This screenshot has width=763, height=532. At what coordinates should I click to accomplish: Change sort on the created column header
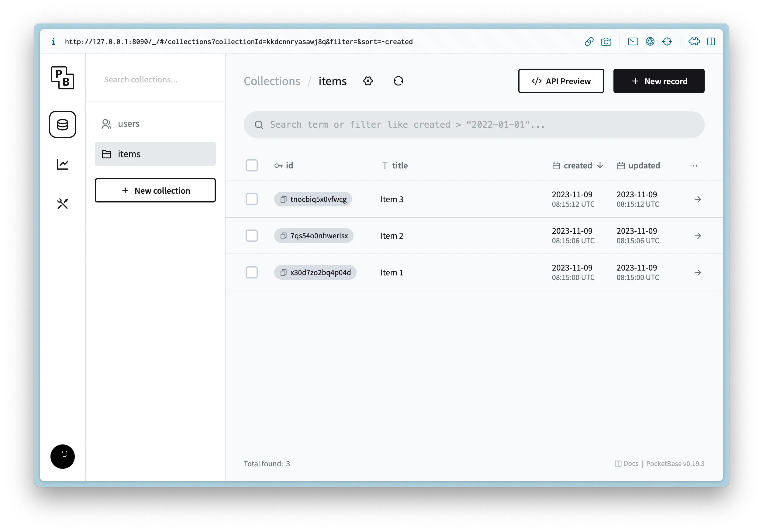pyautogui.click(x=578, y=165)
